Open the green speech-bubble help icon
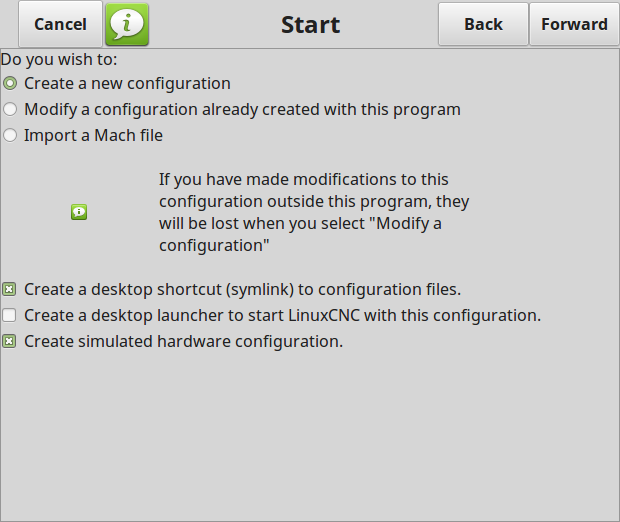The height and width of the screenshot is (522, 620). point(127,24)
